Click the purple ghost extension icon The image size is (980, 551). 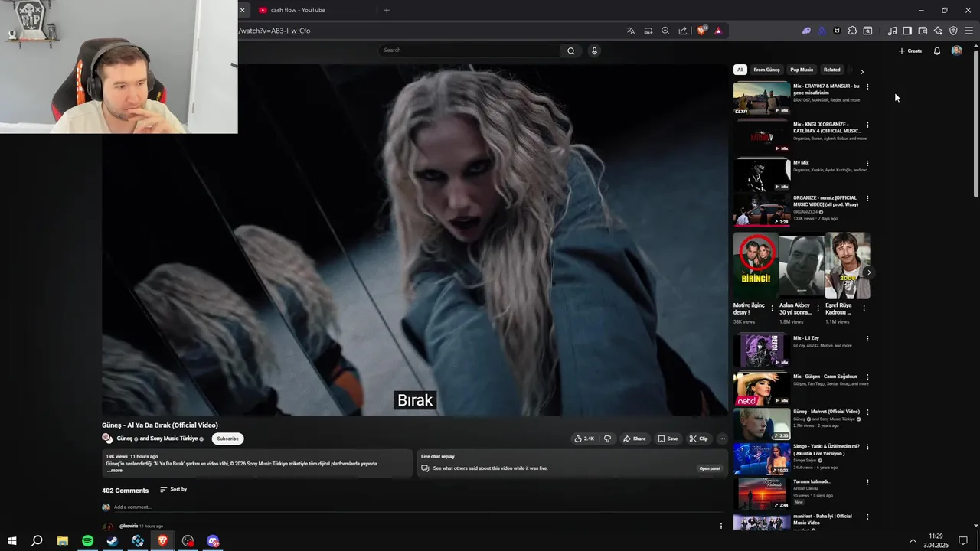click(806, 31)
